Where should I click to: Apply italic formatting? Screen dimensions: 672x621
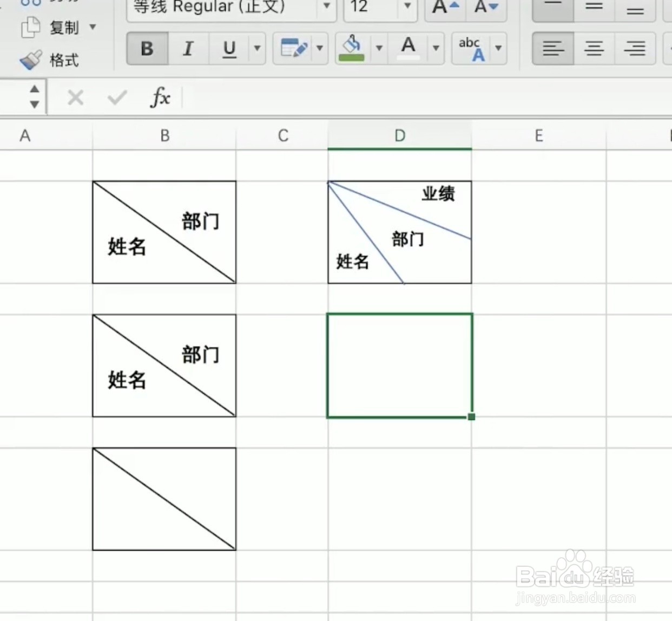(188, 49)
